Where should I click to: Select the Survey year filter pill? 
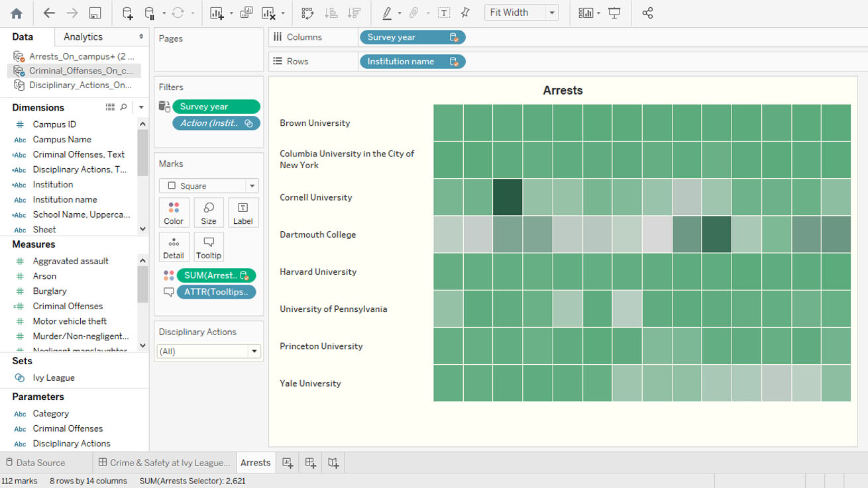[216, 107]
